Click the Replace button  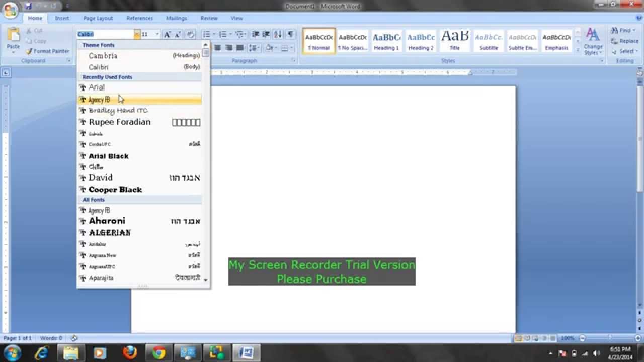[x=624, y=41]
